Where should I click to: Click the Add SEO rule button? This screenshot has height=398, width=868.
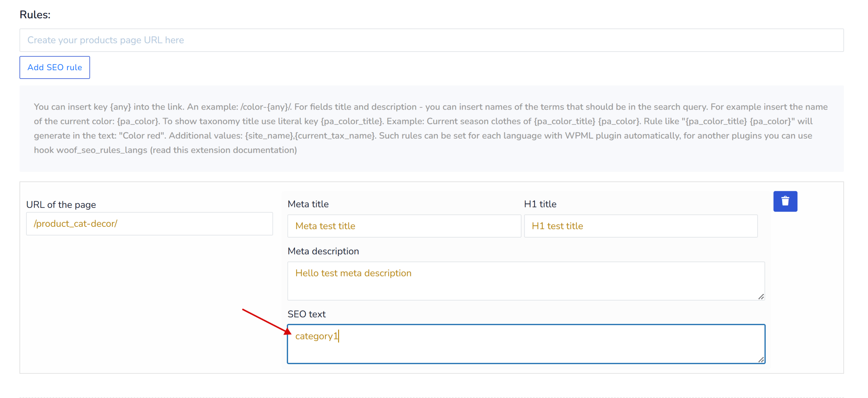pos(55,67)
